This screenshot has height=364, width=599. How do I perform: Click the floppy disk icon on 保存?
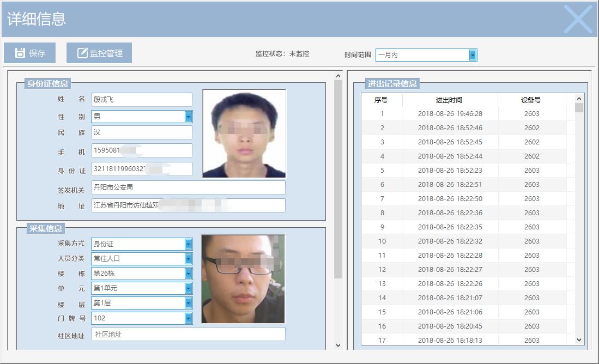pos(20,53)
